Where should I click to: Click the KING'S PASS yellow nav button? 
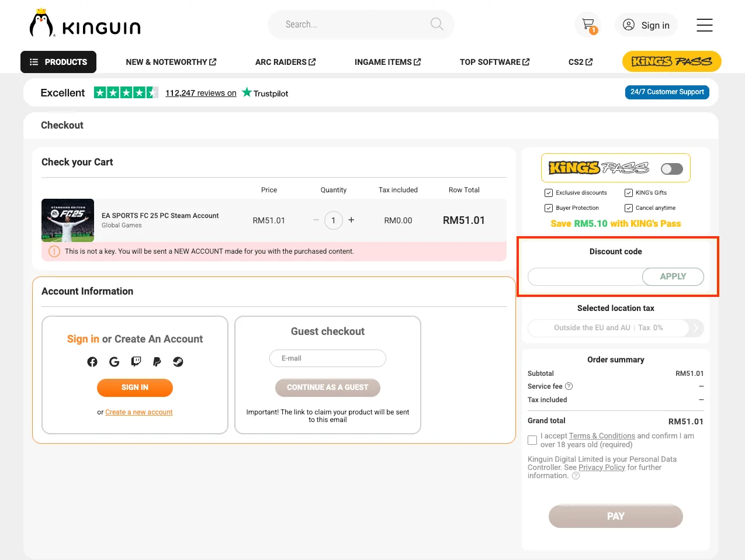point(672,61)
